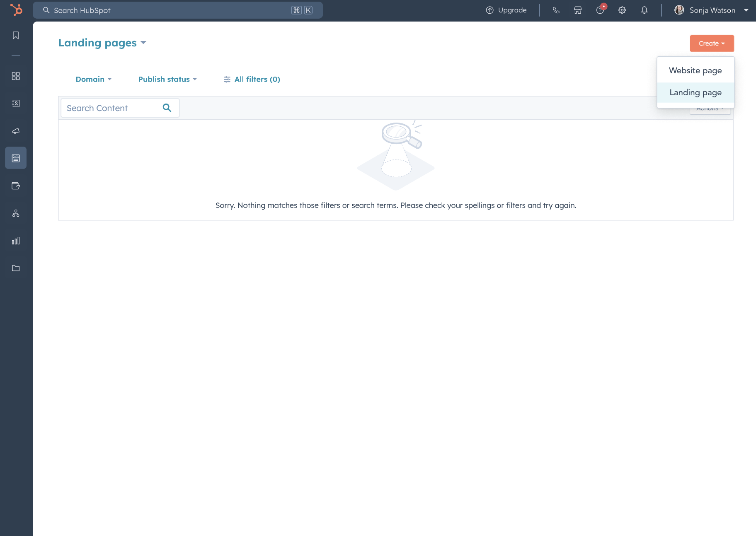
Task: Click the Command K shortcut hint
Action: (x=302, y=10)
